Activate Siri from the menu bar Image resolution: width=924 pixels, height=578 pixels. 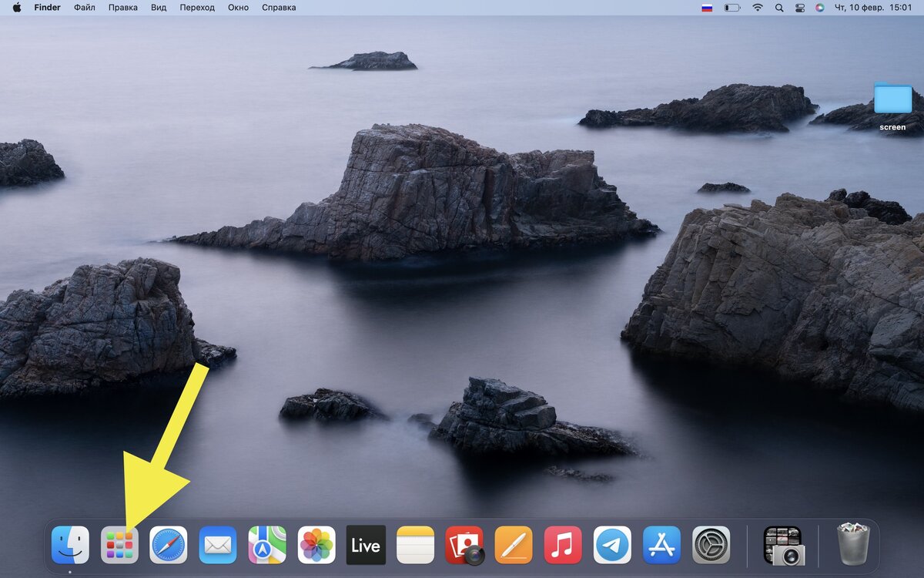(x=820, y=8)
